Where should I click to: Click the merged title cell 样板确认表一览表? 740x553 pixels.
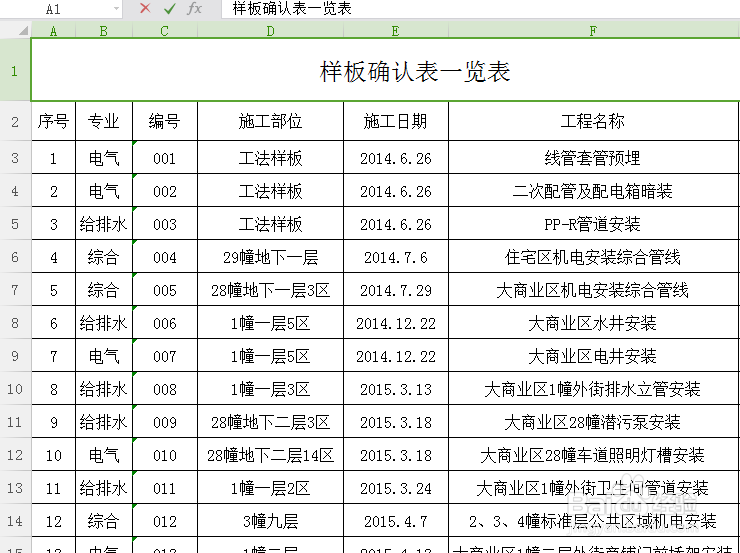pyautogui.click(x=385, y=71)
